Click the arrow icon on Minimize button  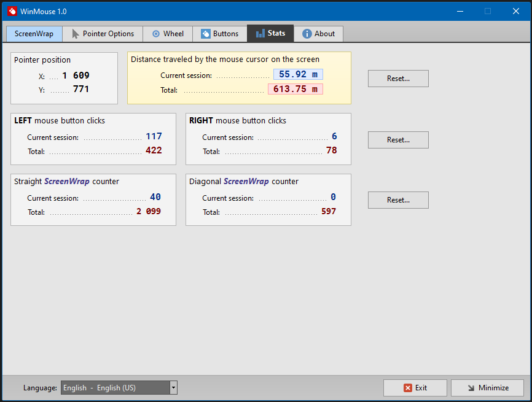click(x=471, y=388)
